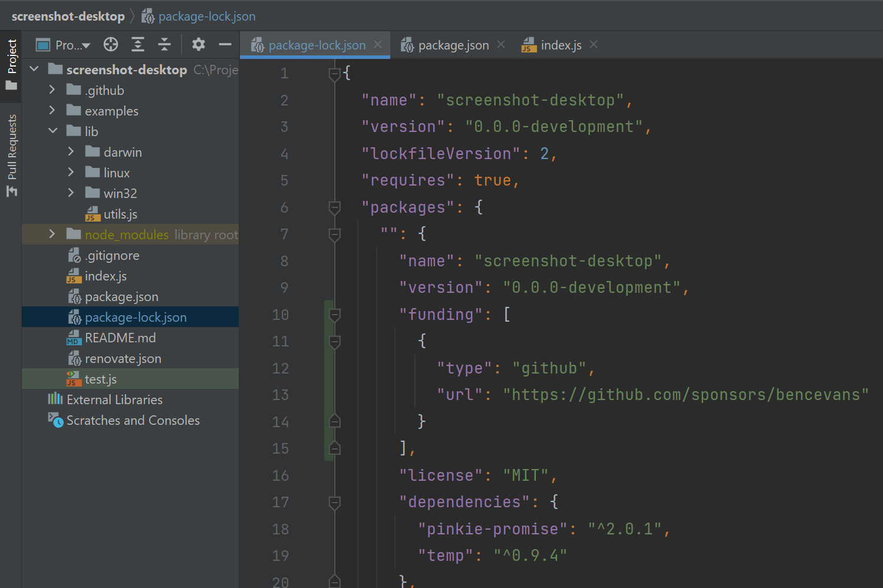Switch to the package.json tab

coord(453,44)
